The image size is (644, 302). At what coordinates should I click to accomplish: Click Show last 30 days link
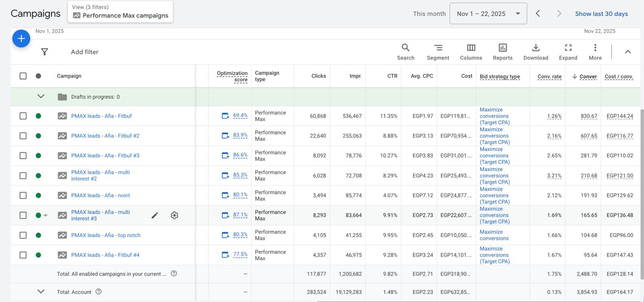601,14
